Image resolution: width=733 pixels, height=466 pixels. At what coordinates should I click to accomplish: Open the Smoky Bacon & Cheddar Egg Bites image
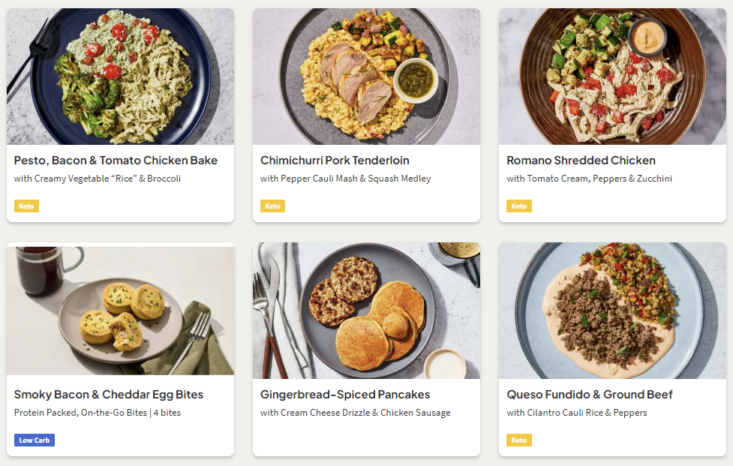120,310
